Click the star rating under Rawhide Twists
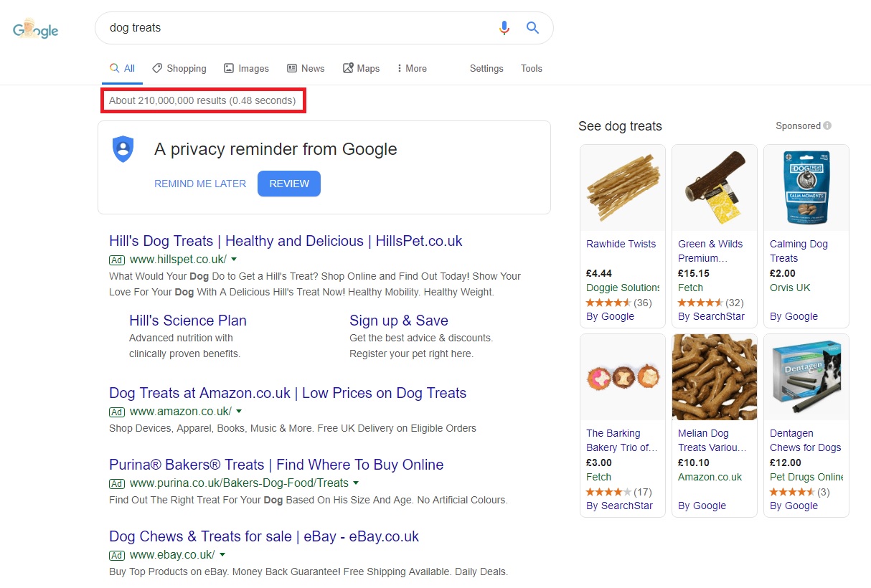Image resolution: width=871 pixels, height=588 pixels. pyautogui.click(x=608, y=303)
